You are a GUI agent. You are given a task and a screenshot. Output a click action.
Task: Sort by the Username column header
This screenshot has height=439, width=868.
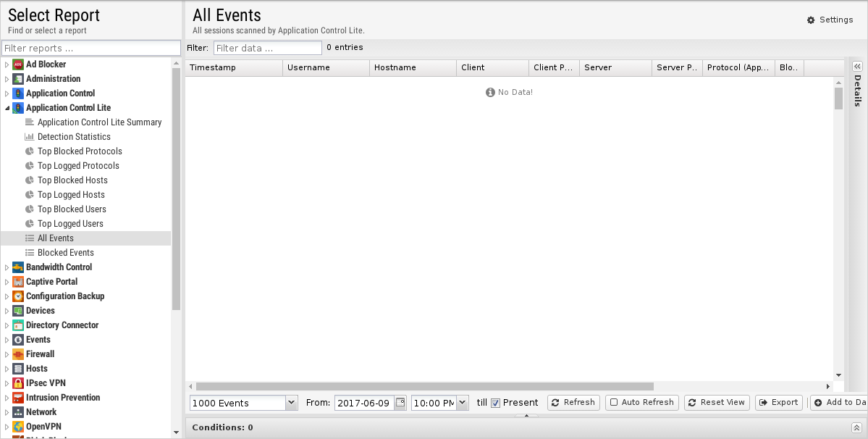pyautogui.click(x=326, y=67)
